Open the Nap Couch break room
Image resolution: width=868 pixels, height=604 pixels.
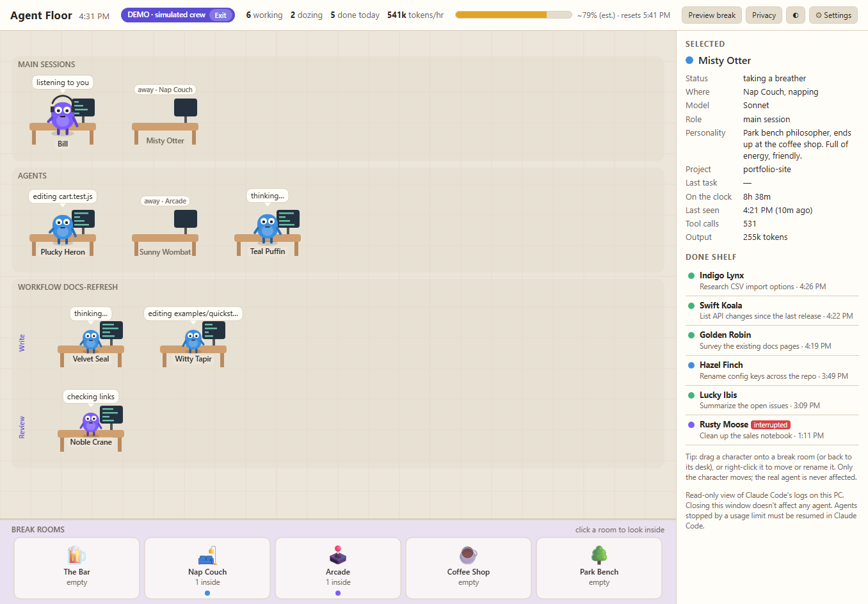[207, 568]
